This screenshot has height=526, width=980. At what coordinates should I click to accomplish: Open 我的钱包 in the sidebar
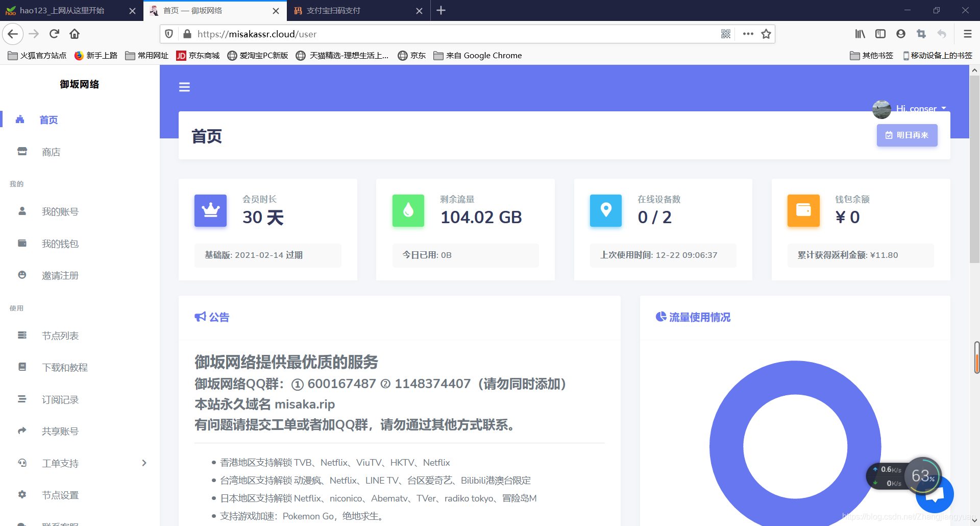pos(60,244)
